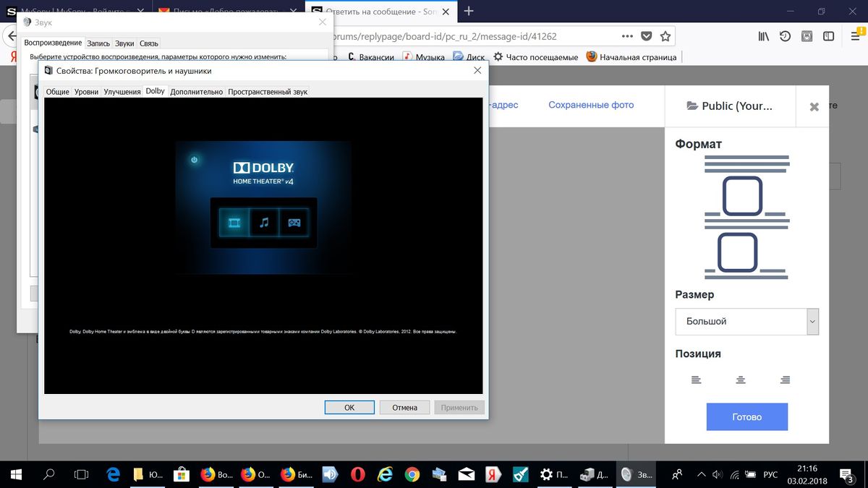The image size is (868, 488).
Task: Click the volume icon in system tray
Action: (717, 474)
